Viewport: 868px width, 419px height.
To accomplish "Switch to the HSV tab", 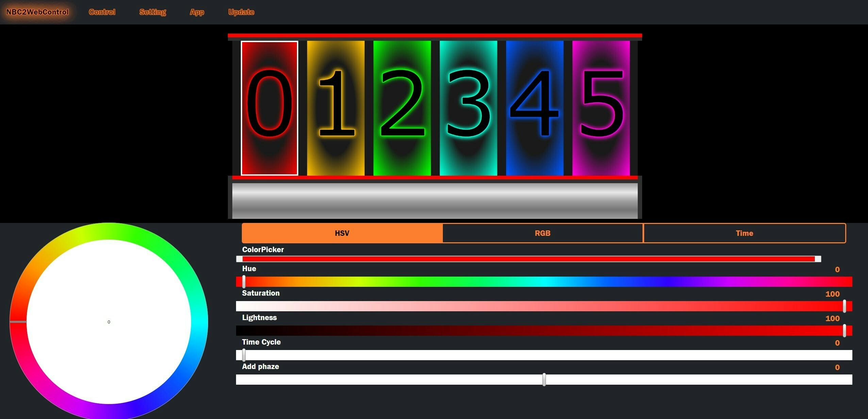I will 342,233.
